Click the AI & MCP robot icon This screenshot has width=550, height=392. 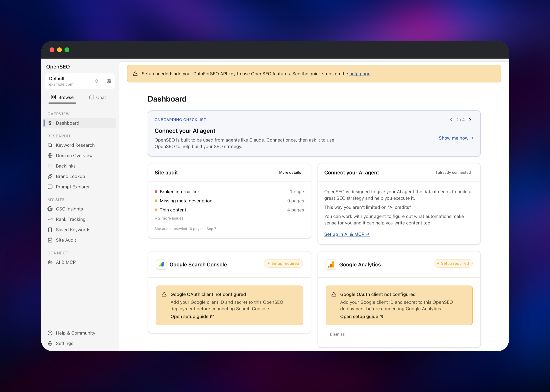click(50, 262)
